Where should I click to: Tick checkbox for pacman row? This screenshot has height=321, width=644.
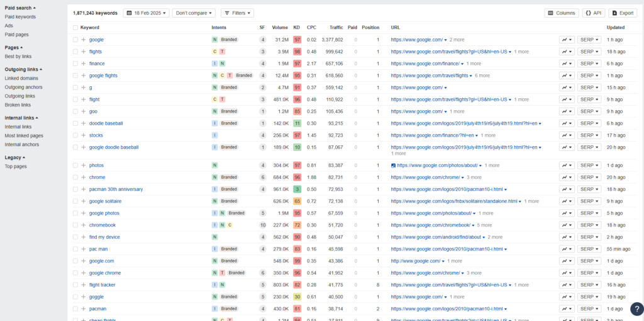tap(75, 308)
